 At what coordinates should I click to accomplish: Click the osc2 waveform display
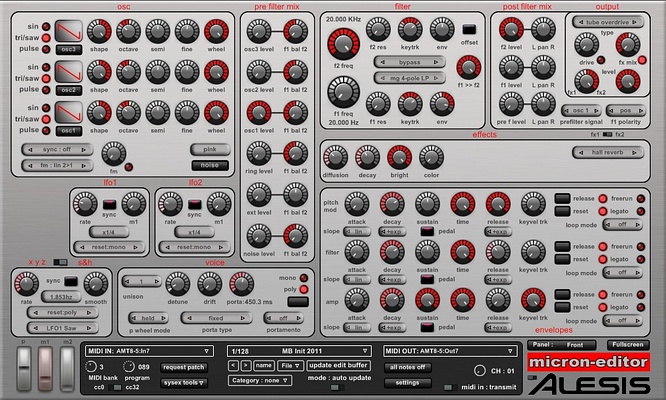pos(68,72)
